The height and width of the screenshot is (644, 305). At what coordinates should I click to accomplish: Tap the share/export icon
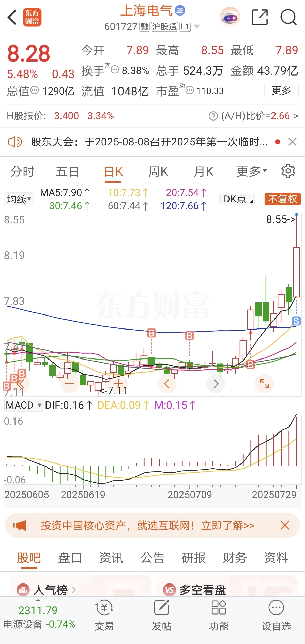point(260,17)
